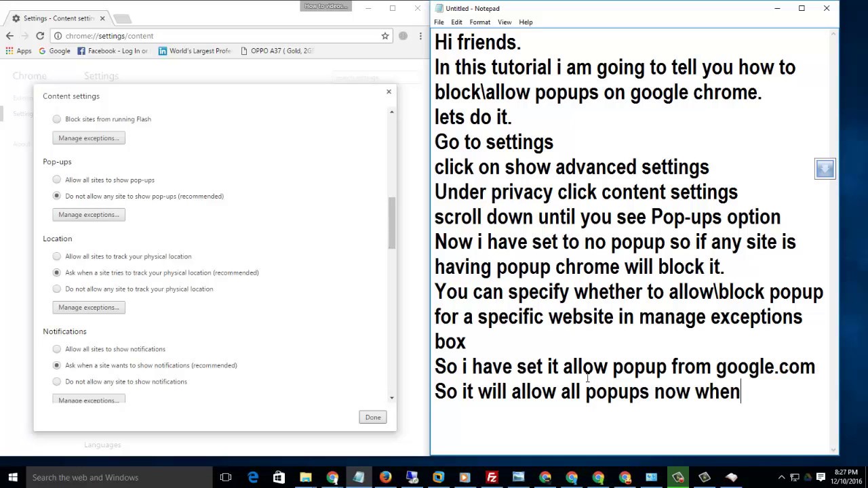Select Allow all sites to show notifications
This screenshot has width=868, height=488.
click(57, 350)
